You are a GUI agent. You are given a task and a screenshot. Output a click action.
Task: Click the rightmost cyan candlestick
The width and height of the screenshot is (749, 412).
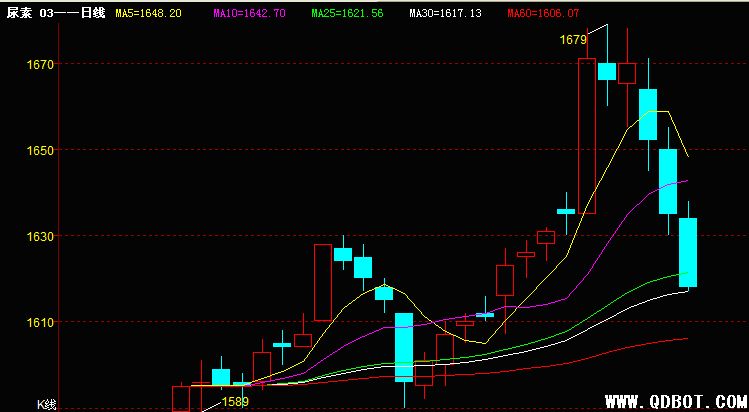(x=688, y=252)
